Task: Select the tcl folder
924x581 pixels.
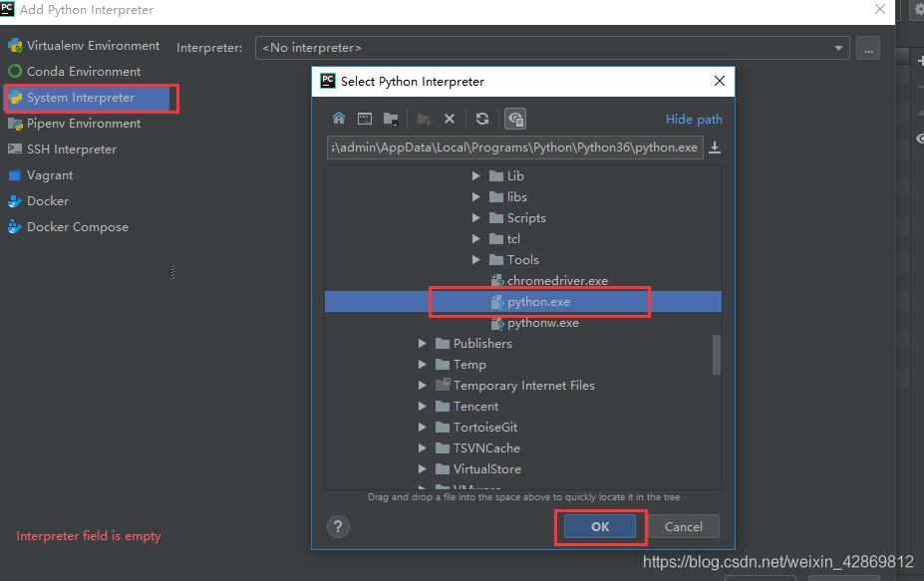Action: [505, 238]
